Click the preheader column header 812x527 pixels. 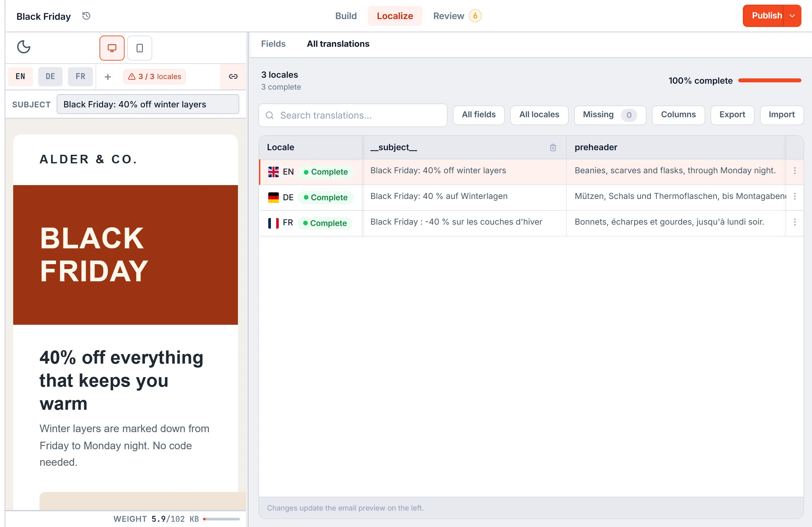click(x=676, y=147)
